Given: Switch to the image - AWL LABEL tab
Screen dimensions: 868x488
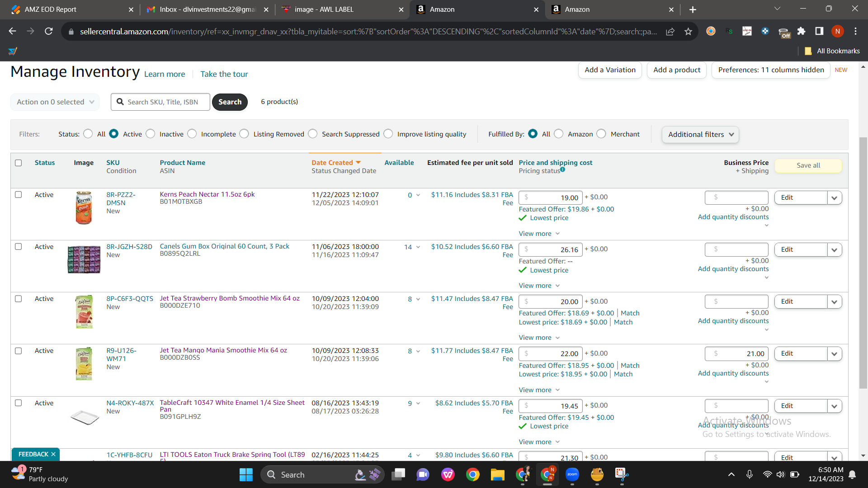Looking at the screenshot, I should click(342, 9).
